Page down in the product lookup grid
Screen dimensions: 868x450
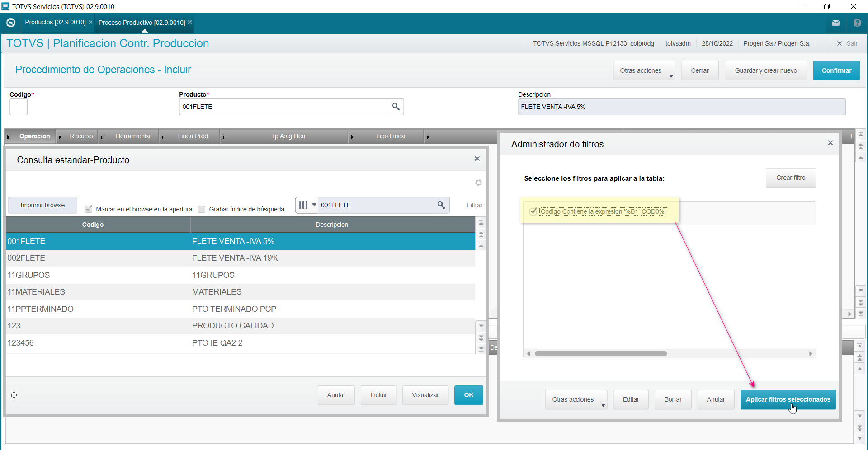pos(481,337)
